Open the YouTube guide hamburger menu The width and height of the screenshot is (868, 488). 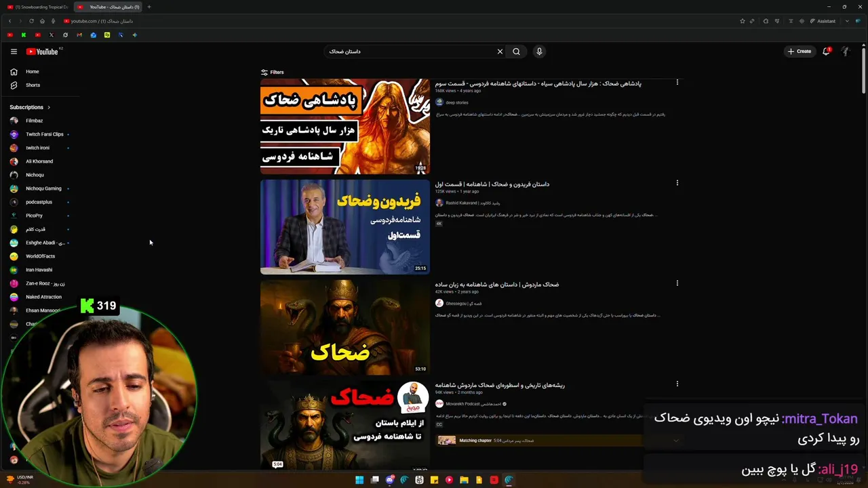[14, 52]
